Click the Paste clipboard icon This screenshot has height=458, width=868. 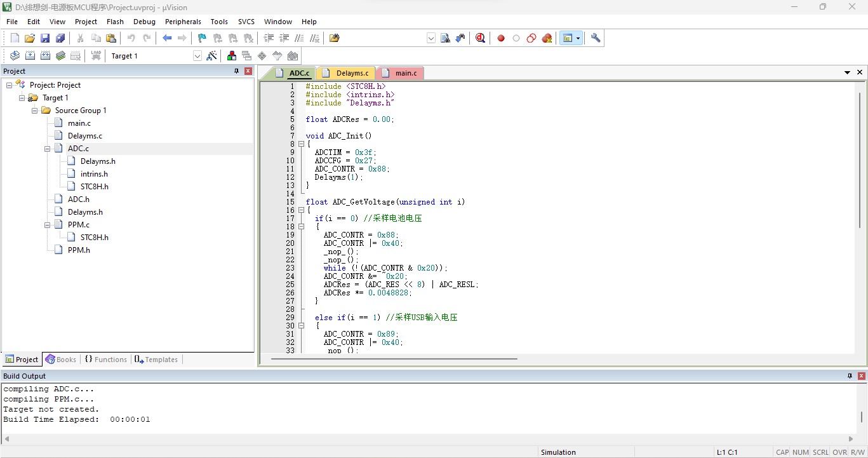pyautogui.click(x=111, y=38)
